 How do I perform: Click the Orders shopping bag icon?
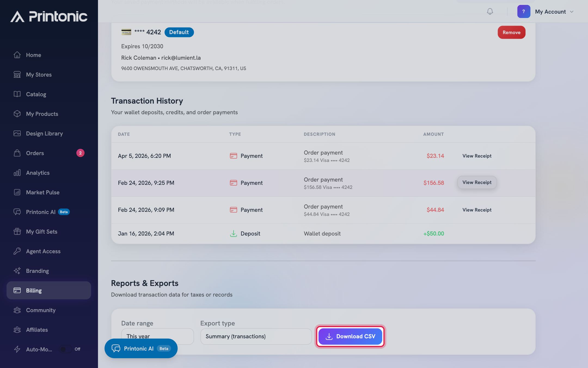tap(17, 153)
